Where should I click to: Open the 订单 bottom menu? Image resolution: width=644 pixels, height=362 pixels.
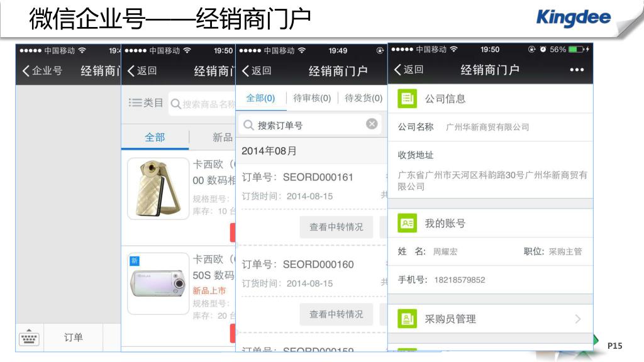(x=74, y=337)
